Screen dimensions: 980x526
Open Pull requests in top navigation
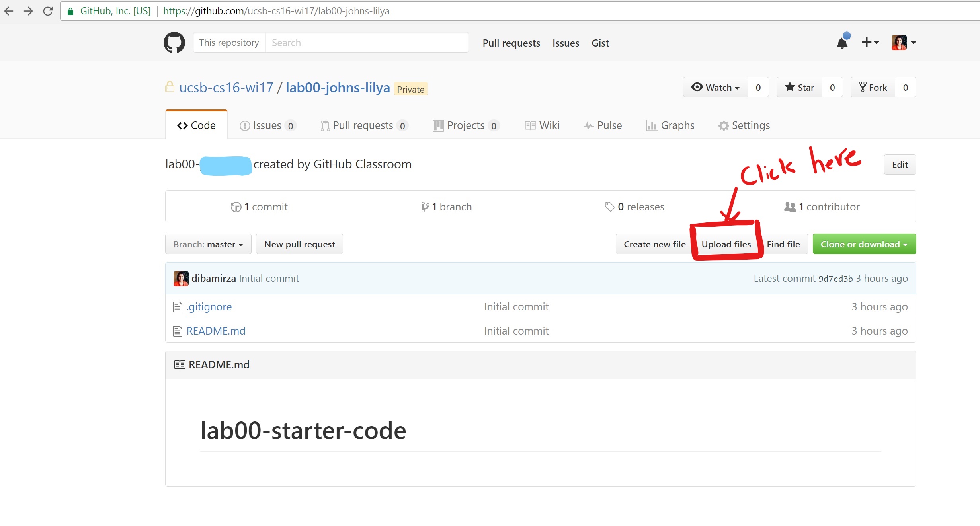511,43
